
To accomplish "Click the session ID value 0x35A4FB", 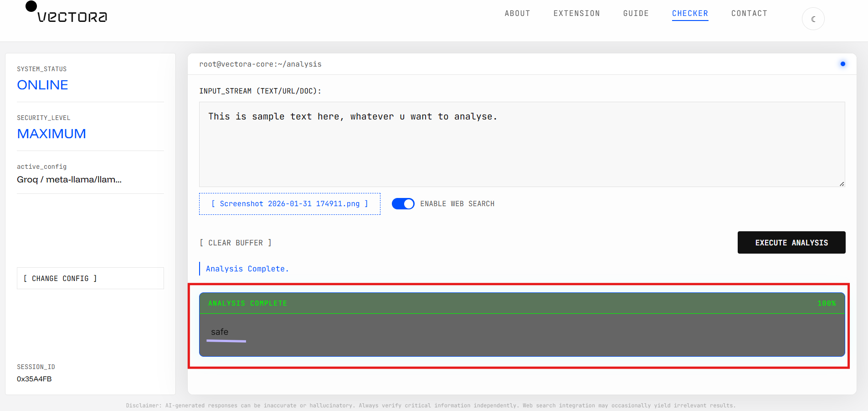I will pyautogui.click(x=34, y=379).
